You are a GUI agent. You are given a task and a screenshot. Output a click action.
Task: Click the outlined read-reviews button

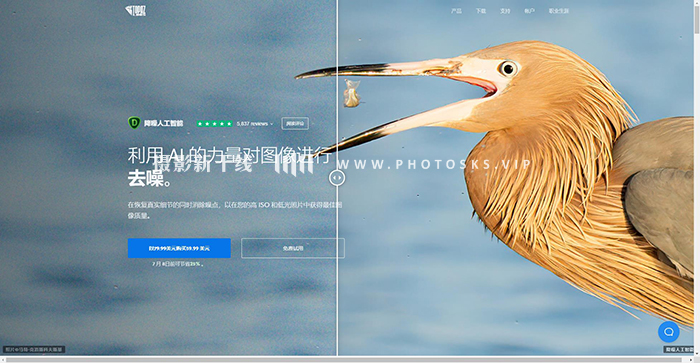coord(295,123)
